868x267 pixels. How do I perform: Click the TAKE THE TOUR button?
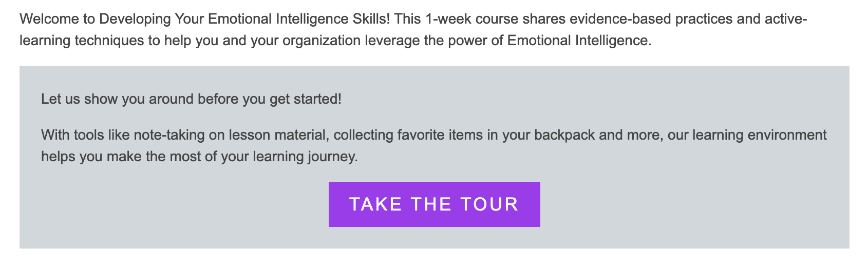[434, 204]
